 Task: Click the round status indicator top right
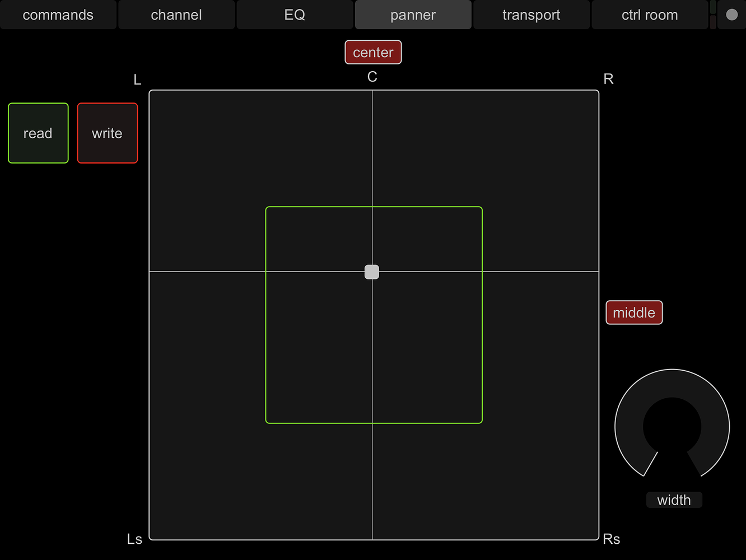(x=731, y=15)
